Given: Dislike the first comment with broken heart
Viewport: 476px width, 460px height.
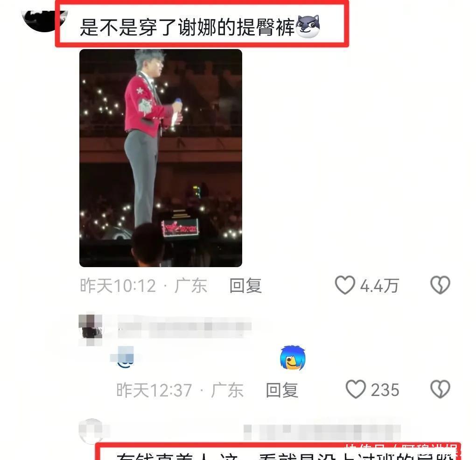Looking at the screenshot, I should pyautogui.click(x=440, y=285).
